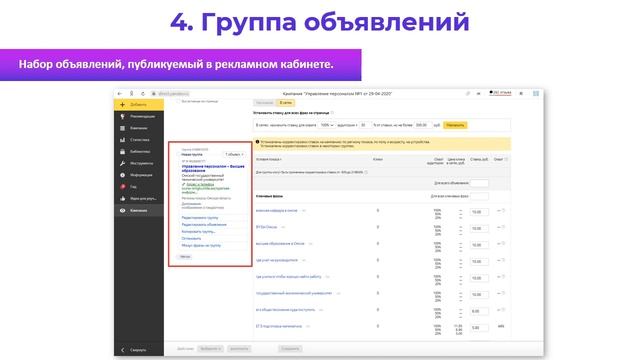Image resolution: width=640 pixels, height=360 pixels.
Task: Expand options beside the first keyword phrase
Action: point(304,211)
